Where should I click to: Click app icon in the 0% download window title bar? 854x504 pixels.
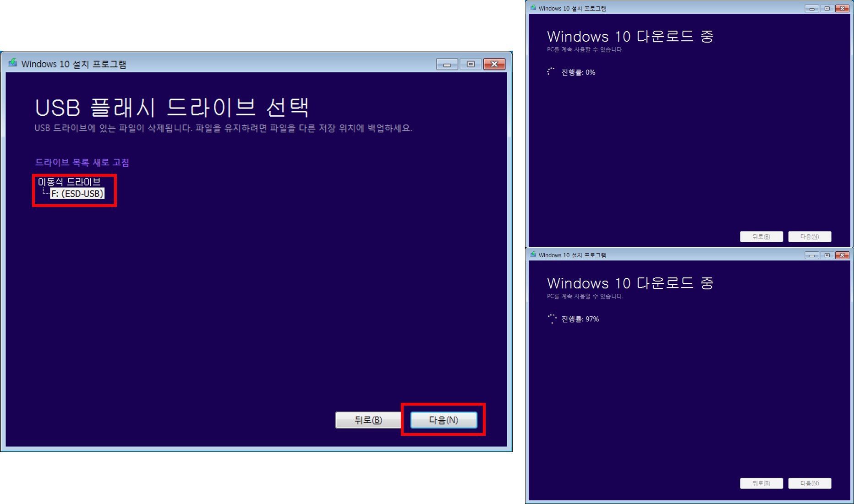click(533, 8)
